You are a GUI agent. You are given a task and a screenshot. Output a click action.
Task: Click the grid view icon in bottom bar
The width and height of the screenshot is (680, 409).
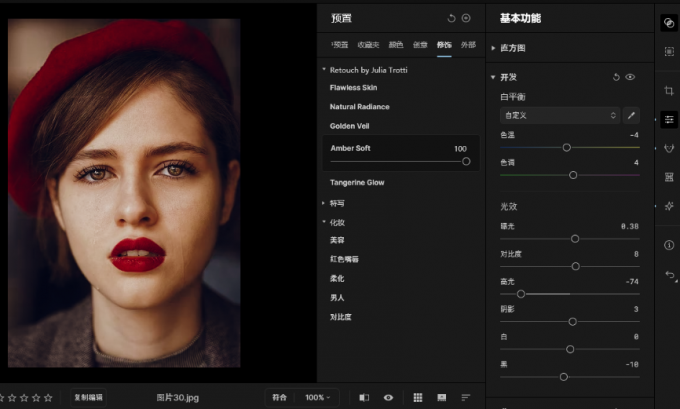(418, 397)
